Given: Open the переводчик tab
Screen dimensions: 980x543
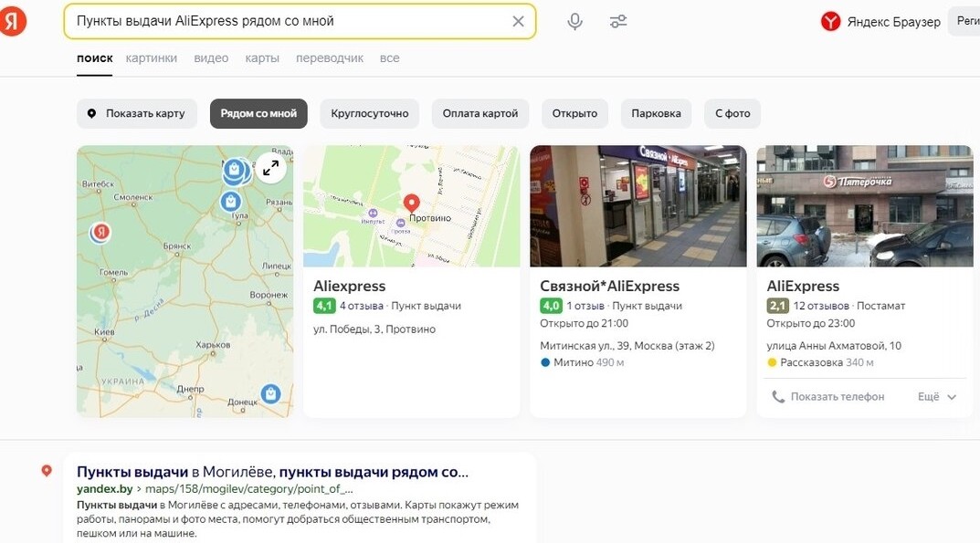Looking at the screenshot, I should click(330, 58).
